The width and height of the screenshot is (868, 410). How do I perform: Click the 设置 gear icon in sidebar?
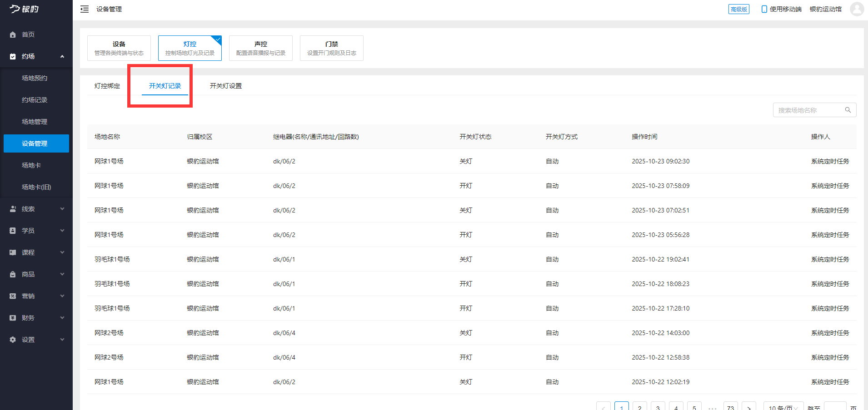coord(13,340)
